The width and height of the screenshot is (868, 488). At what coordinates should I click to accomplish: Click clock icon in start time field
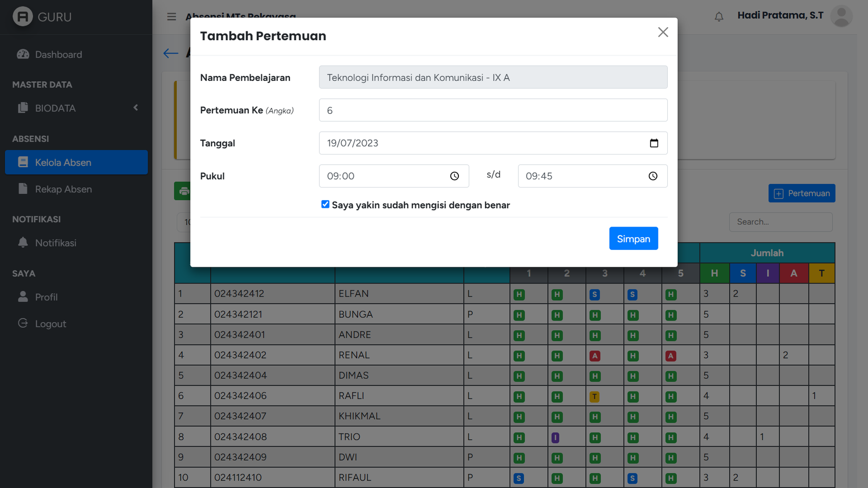tap(455, 176)
